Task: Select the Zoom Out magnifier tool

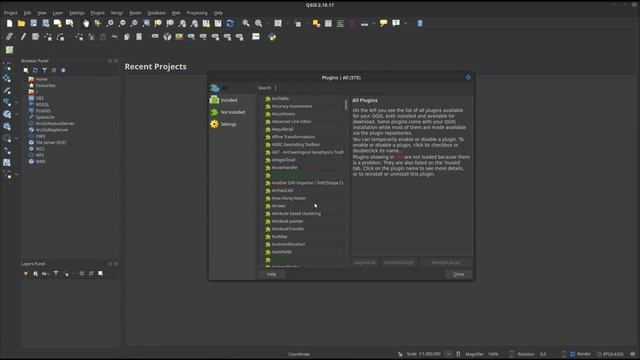Action: click(x=122, y=23)
